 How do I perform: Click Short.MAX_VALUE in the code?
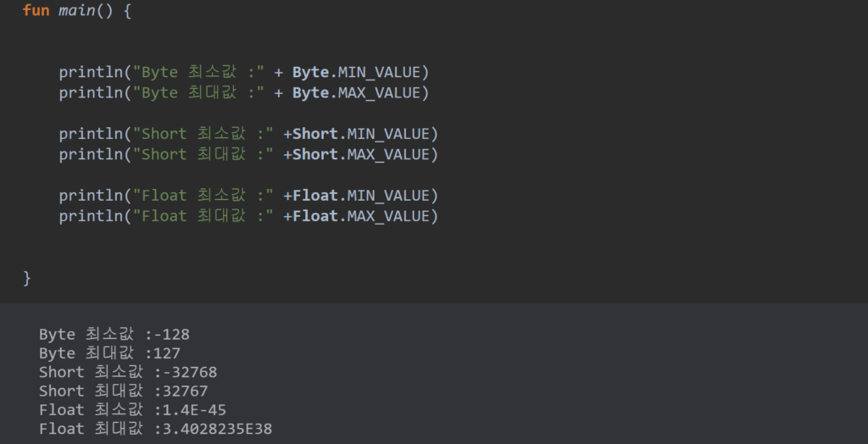pos(364,154)
